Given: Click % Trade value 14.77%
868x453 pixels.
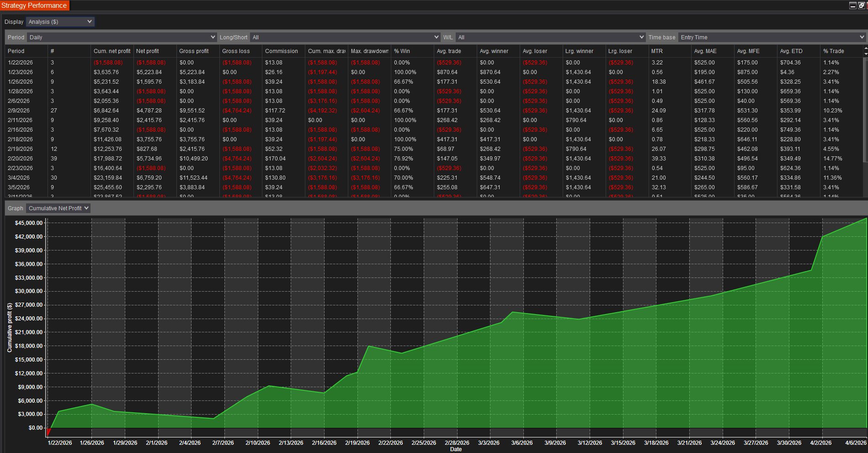Looking at the screenshot, I should (832, 159).
